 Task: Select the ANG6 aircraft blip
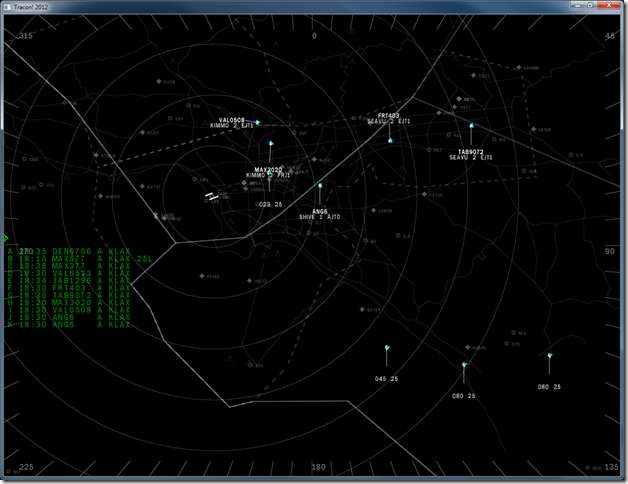point(320,185)
